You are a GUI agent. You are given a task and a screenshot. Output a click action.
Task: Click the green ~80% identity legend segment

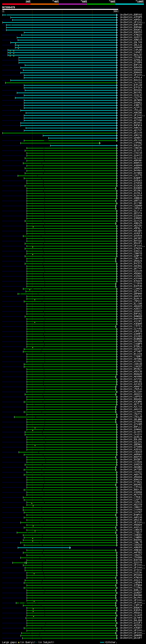tap(101, 4)
